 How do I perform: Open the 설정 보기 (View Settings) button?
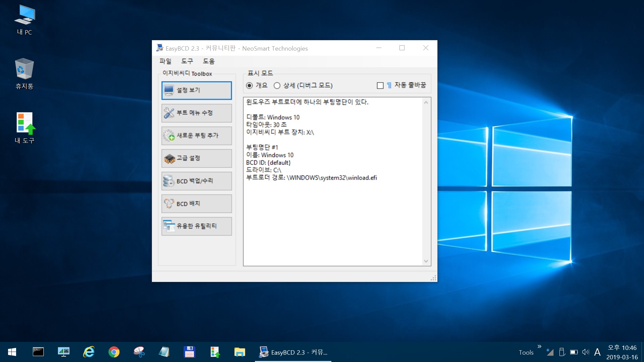pos(197,90)
